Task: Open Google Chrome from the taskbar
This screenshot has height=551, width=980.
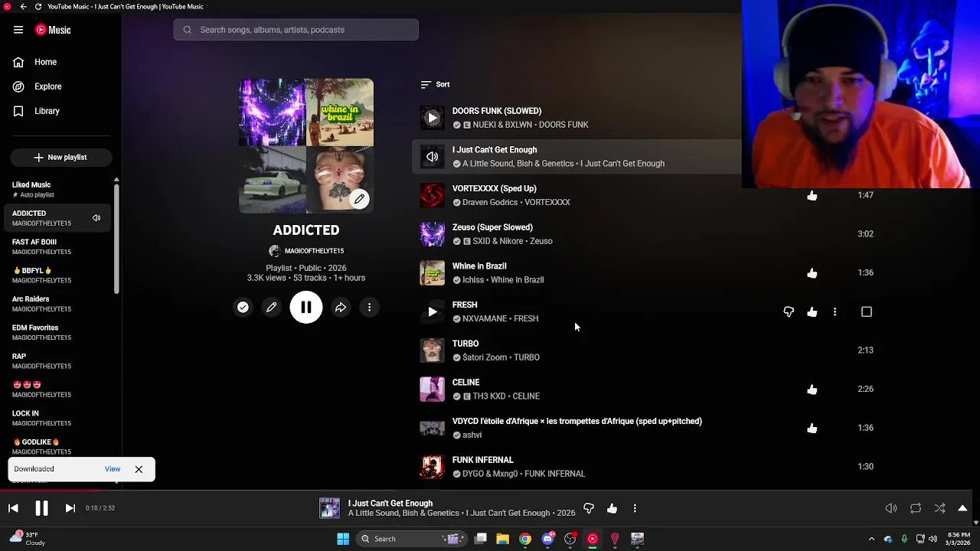Action: click(x=524, y=539)
